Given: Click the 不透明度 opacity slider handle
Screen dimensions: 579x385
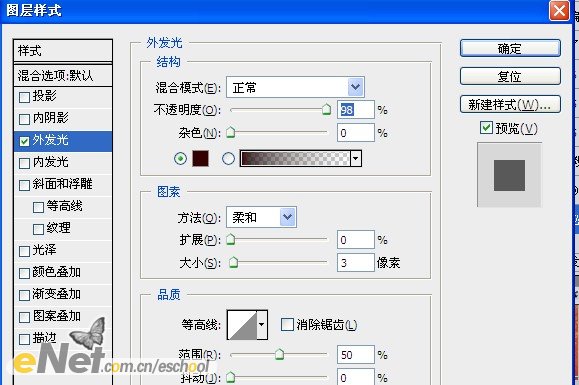Looking at the screenshot, I should (x=326, y=109).
